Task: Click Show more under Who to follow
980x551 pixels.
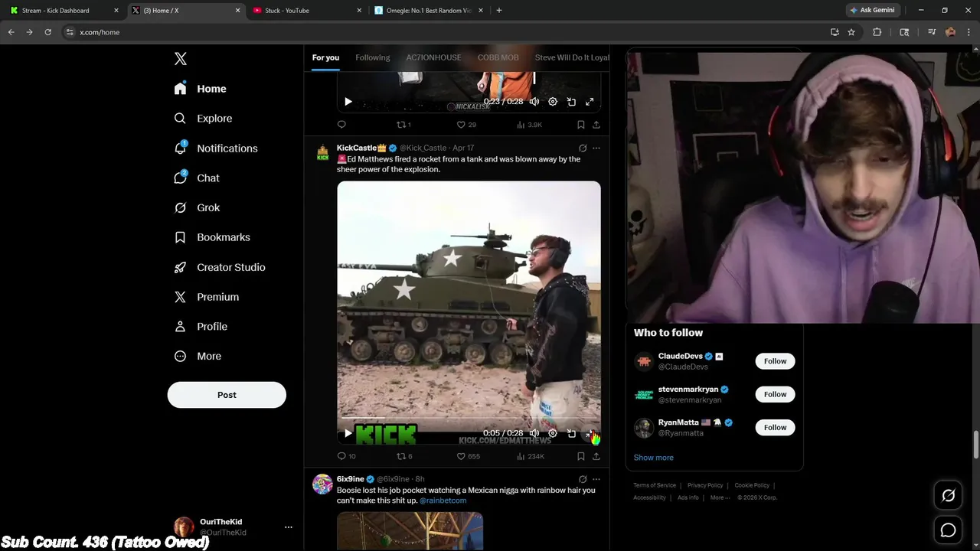Action: click(x=654, y=458)
